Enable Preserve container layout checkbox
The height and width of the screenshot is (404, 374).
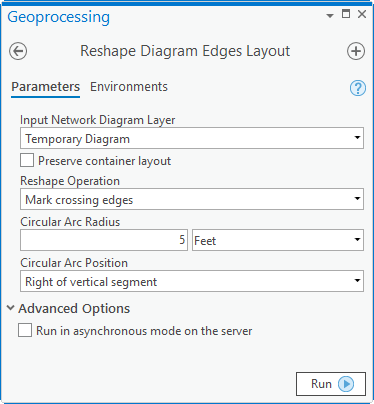(27, 160)
